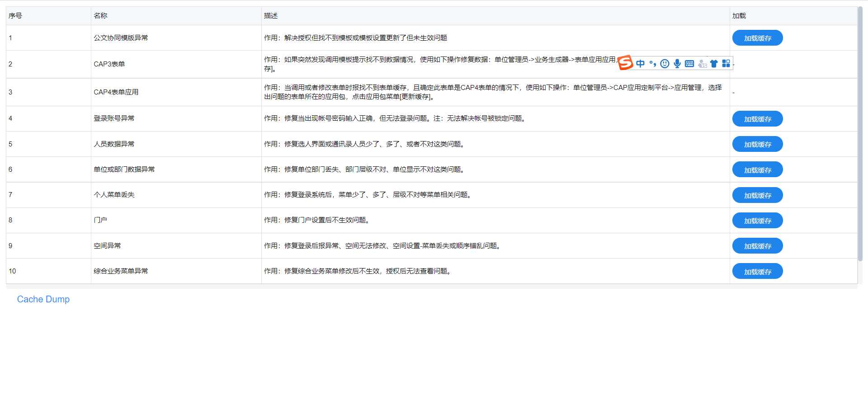868x400 pixels.
Task: Toggle the Sogou 中 Chinese/English mode icon
Action: pos(640,64)
